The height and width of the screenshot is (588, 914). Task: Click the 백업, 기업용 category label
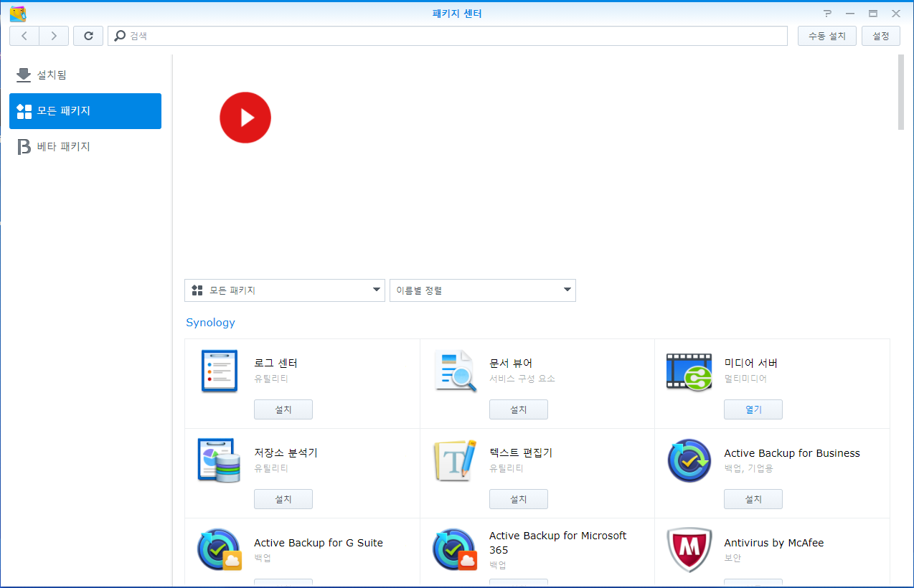tap(749, 468)
